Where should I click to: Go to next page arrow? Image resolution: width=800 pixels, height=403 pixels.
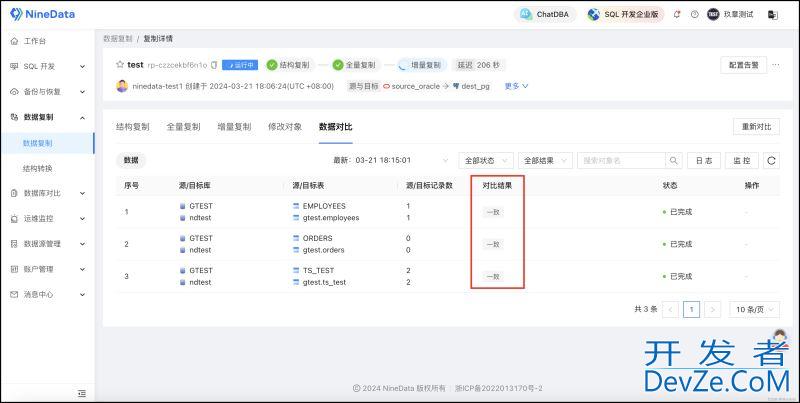[712, 309]
